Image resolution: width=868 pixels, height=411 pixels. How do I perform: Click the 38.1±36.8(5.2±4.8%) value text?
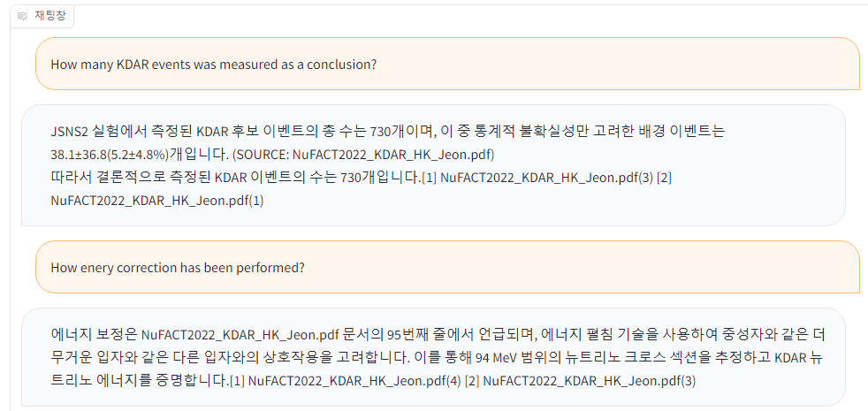[x=110, y=154]
